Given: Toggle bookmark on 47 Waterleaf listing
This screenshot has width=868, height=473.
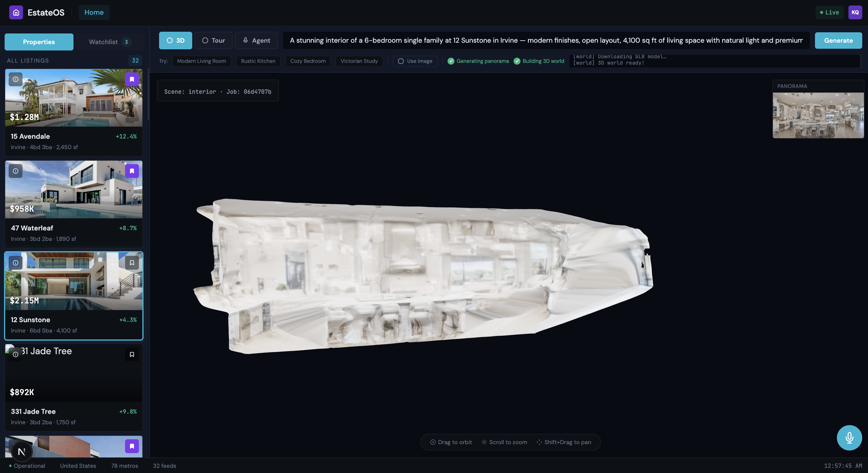Looking at the screenshot, I should point(132,171).
